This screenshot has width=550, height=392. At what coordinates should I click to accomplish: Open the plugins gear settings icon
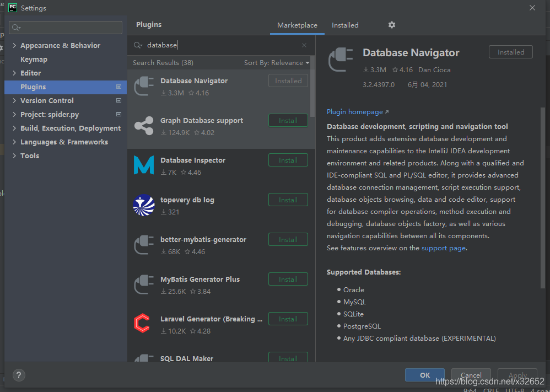391,25
